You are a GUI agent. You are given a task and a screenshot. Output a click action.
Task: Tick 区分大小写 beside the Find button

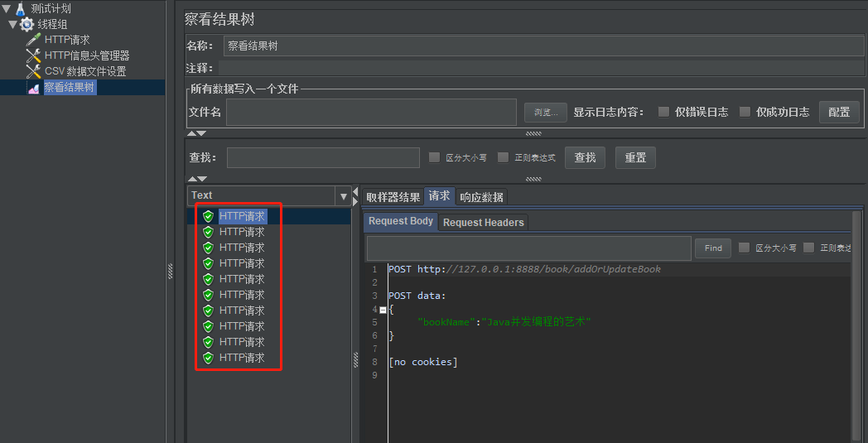[x=745, y=248]
